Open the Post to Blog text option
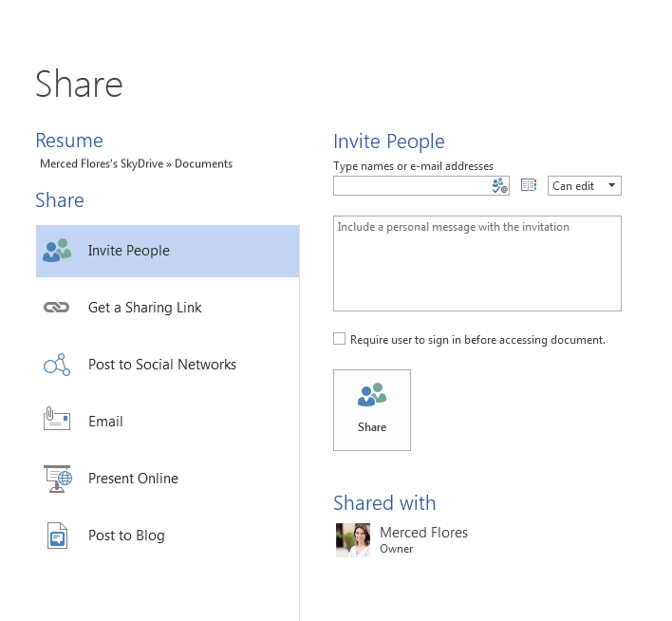Screen dimensions: 672x621 [126, 536]
